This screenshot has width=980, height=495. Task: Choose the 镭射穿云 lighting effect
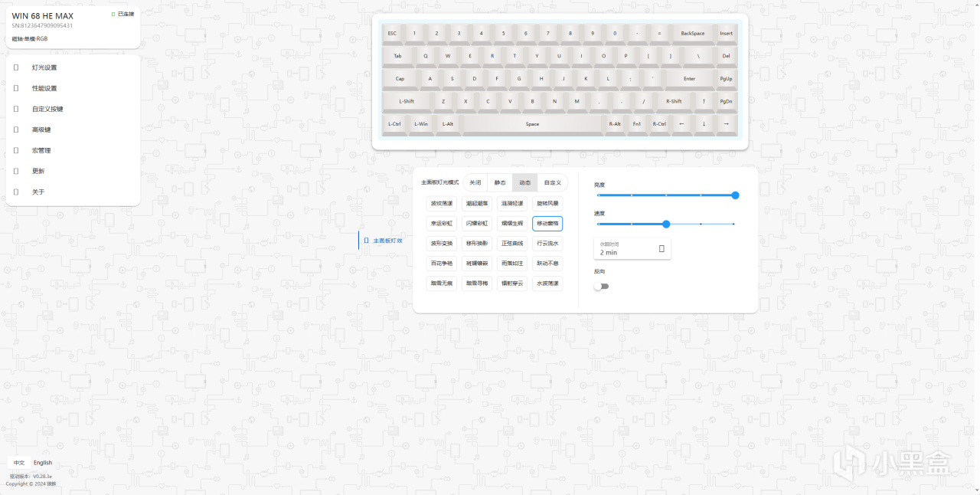(x=512, y=284)
